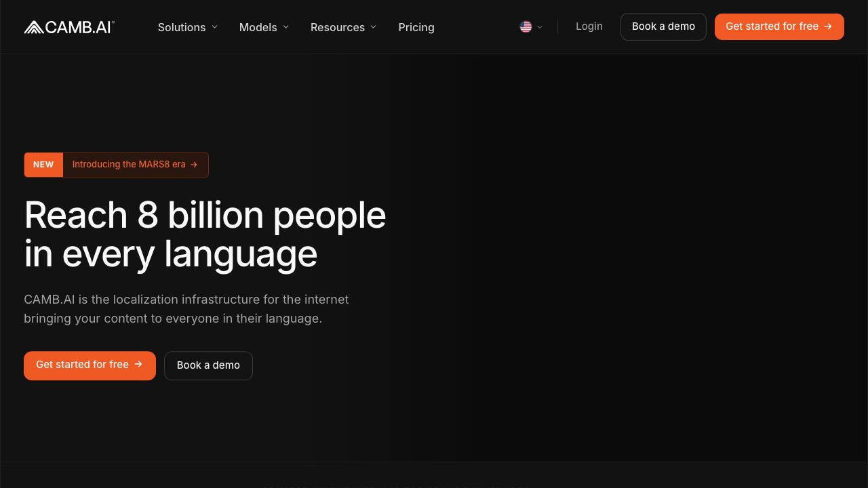The height and width of the screenshot is (488, 868).
Task: Open the CAMB.AI logo homepage link
Action: pyautogui.click(x=69, y=27)
